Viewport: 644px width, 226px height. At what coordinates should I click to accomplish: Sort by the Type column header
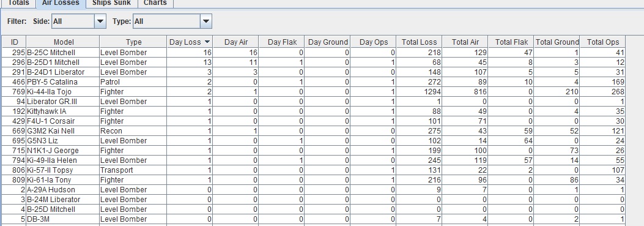click(133, 42)
